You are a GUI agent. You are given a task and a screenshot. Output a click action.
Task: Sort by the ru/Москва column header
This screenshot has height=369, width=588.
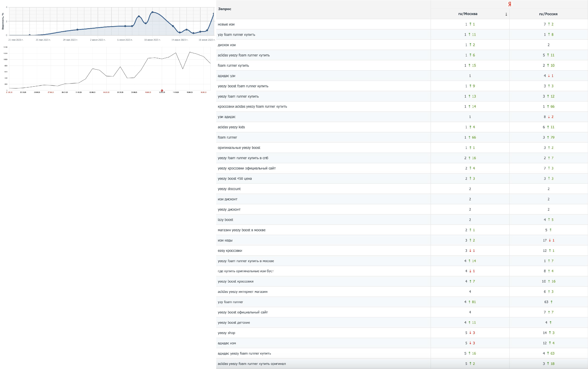pos(468,14)
